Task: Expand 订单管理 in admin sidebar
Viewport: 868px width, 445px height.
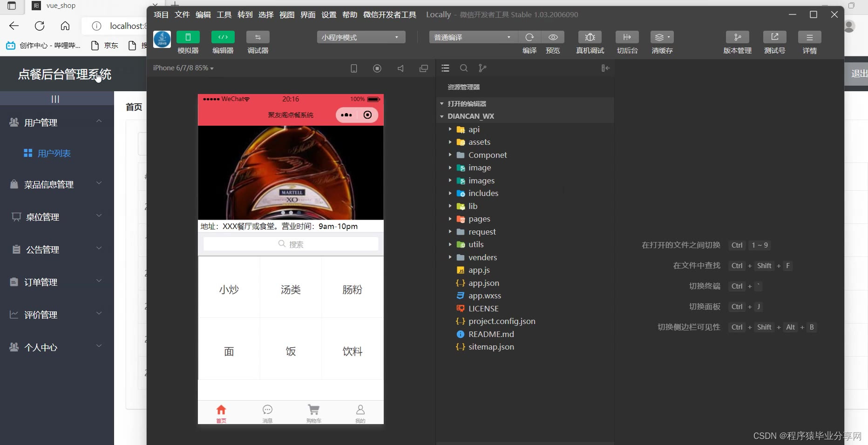Action: coord(57,282)
